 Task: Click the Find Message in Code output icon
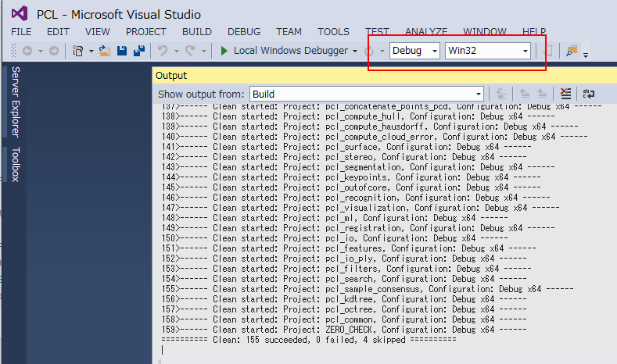[x=501, y=94]
